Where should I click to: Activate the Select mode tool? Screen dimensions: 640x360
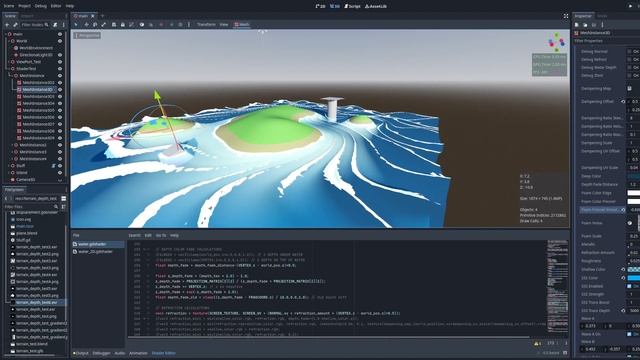coord(76,24)
